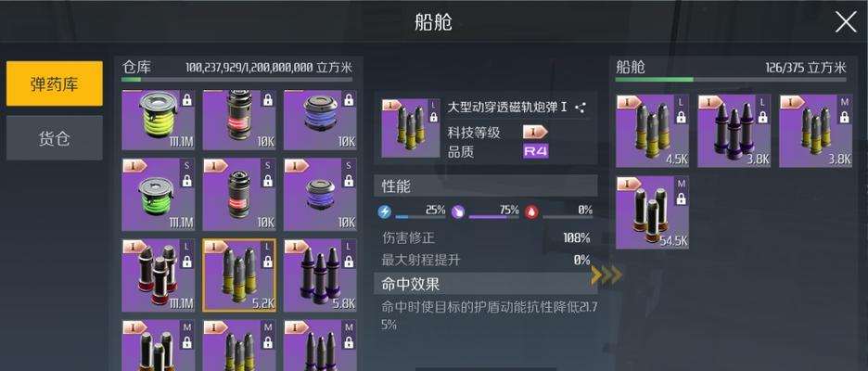The image size is (868, 371).
Task: Click the cabin capacity bar showing 126/375
Action: [x=731, y=80]
